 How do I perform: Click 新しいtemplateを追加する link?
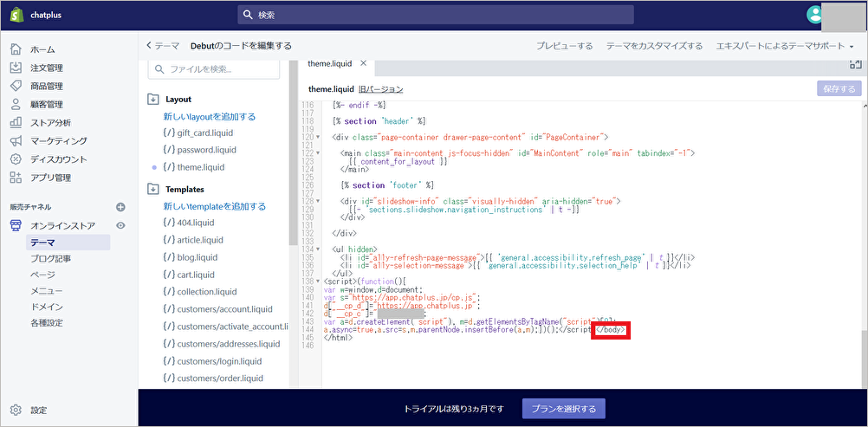(x=214, y=207)
